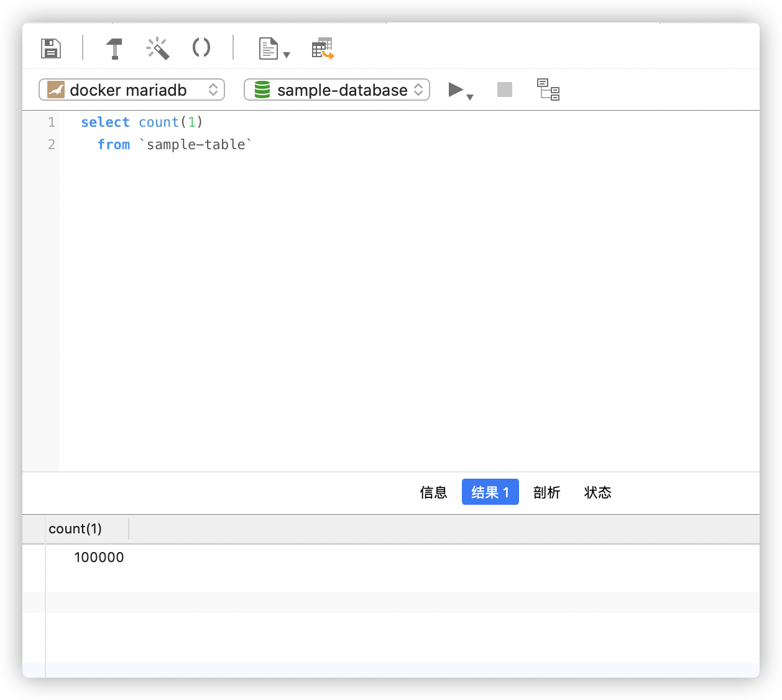Export result using the table arrow icon
Image resolution: width=782 pixels, height=700 pixels.
(x=323, y=48)
